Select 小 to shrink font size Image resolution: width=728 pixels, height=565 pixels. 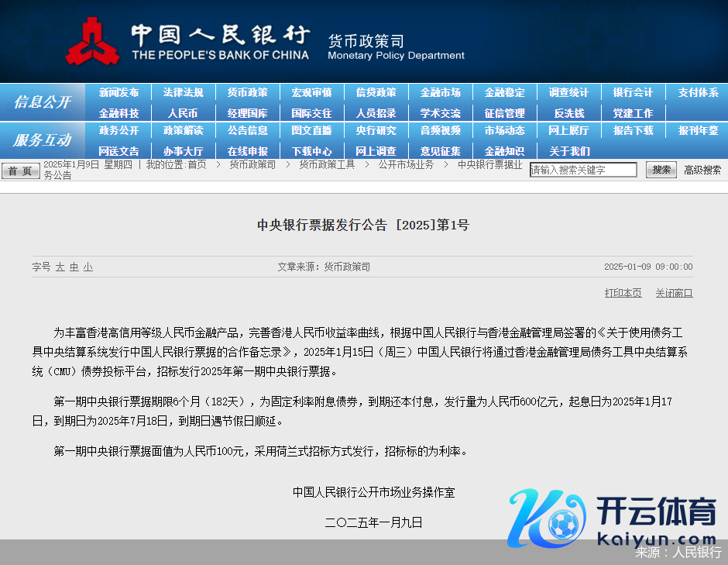[x=88, y=267]
